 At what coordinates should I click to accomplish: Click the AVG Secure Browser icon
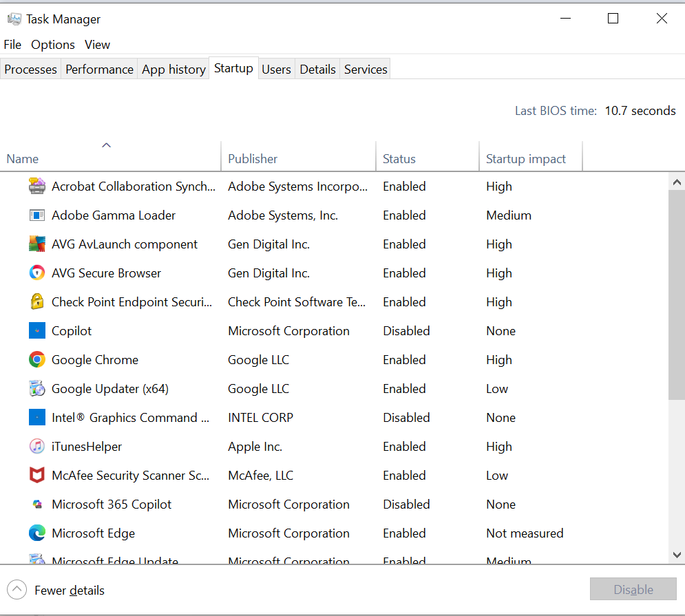click(x=36, y=273)
